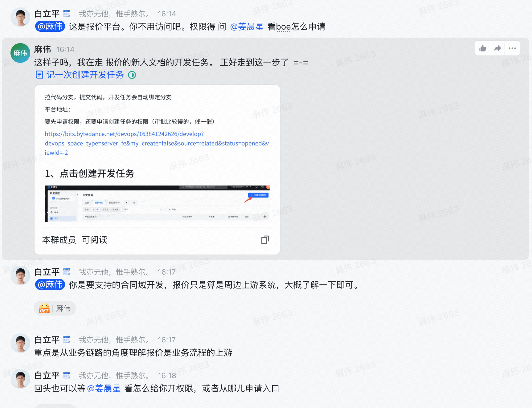Click the calendar icon beside 白立平 at 16:14
The image size is (532, 408).
[x=67, y=14]
